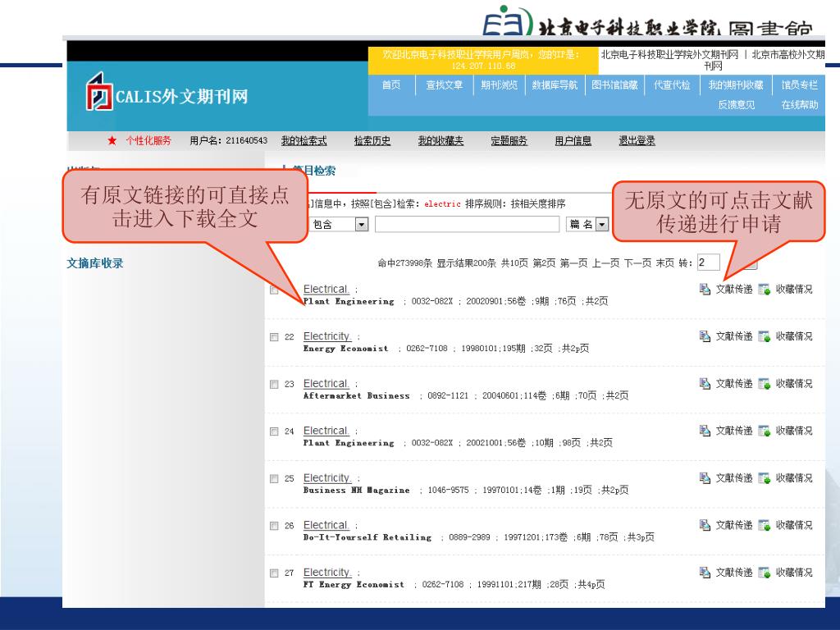This screenshot has height=630, width=840.
Task: Click 收藏情况 icon for result 22
Action: click(764, 336)
